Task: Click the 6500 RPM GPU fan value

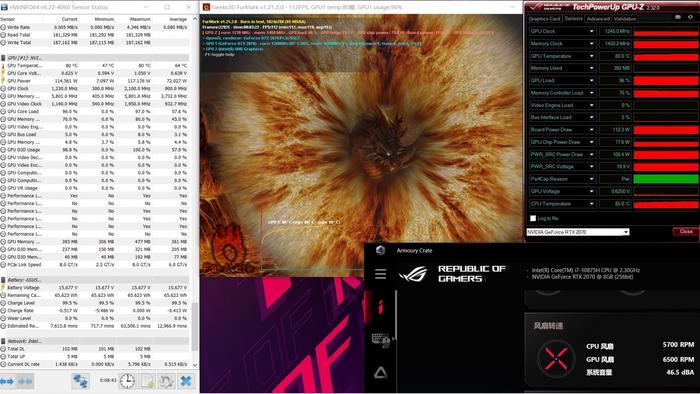Action: 678,359
